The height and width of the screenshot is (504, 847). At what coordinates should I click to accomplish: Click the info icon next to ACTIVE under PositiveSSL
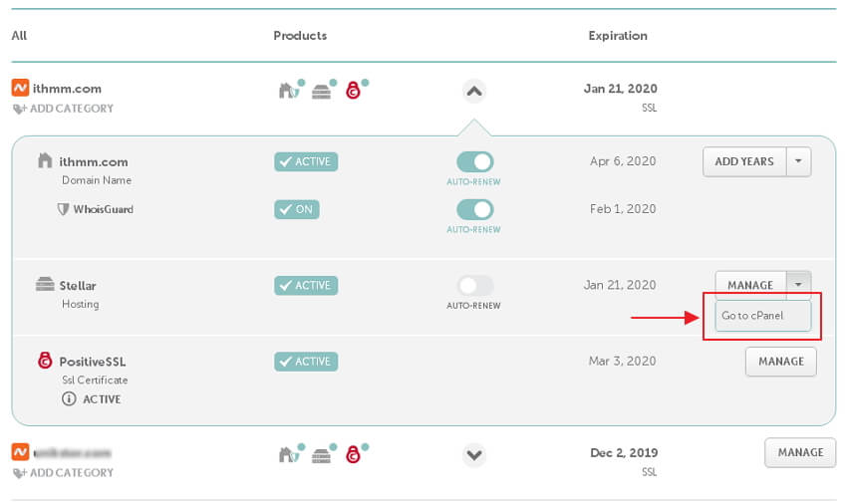point(69,399)
